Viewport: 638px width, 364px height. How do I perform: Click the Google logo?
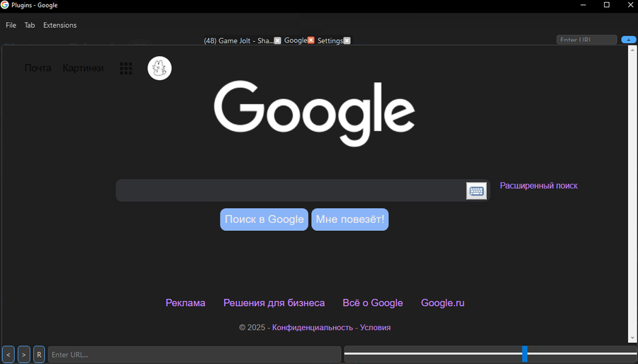pos(314,113)
